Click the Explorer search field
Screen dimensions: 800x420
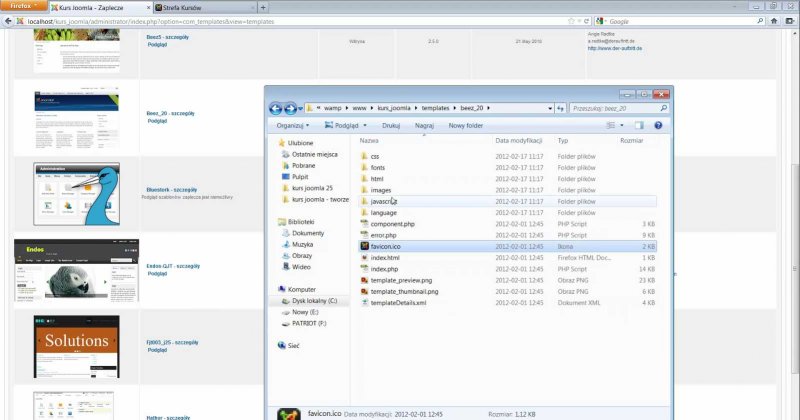pos(612,108)
